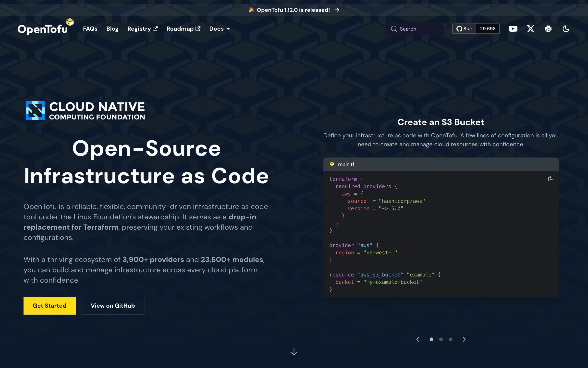Screen dimensions: 588x368
Task: Toggle dark/light theme moon icon
Action: [566, 29]
